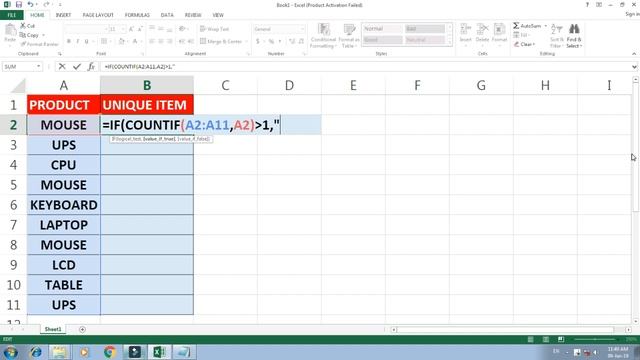Collapse the ribbon with the up chevron
This screenshot has width=640, height=360.
coord(634,54)
